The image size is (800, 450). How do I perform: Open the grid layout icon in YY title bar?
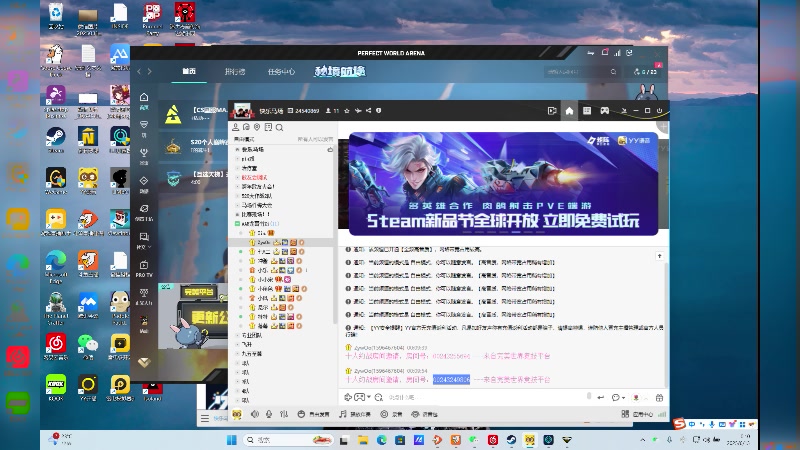pyautogui.click(x=587, y=111)
